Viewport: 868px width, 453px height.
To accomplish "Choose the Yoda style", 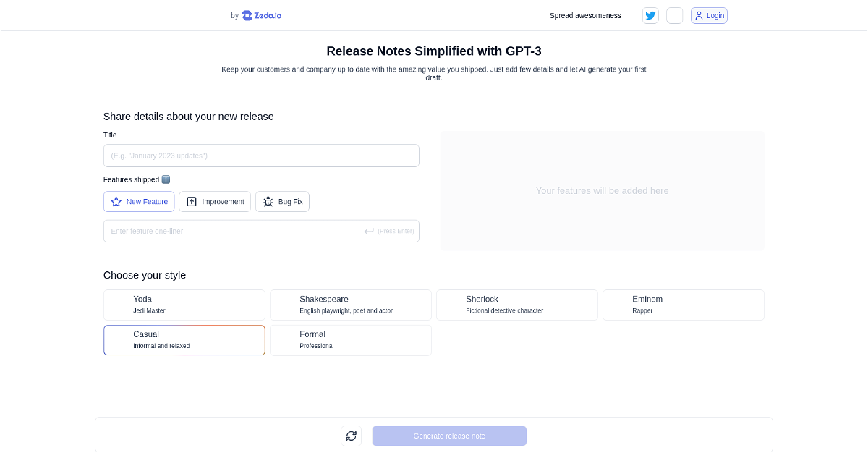I will pos(184,305).
